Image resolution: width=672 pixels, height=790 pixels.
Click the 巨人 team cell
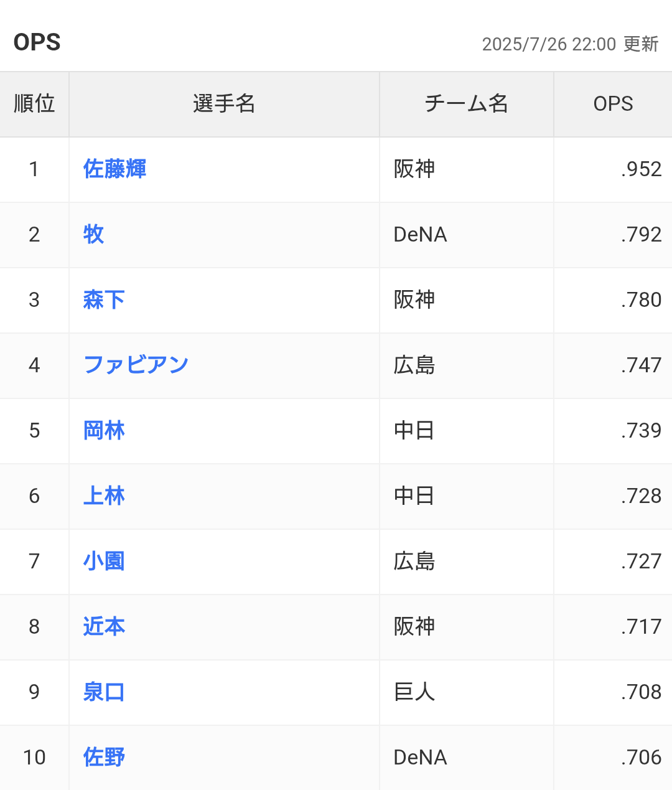[x=467, y=692]
